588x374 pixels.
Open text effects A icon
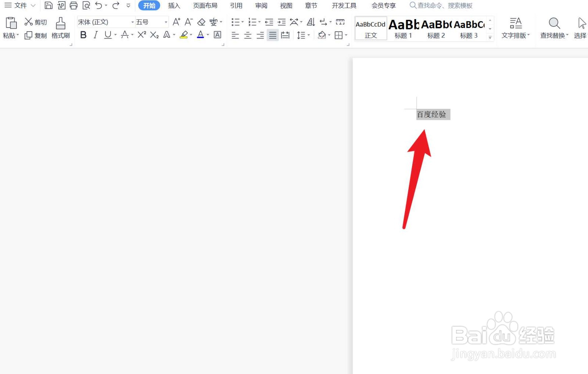166,35
